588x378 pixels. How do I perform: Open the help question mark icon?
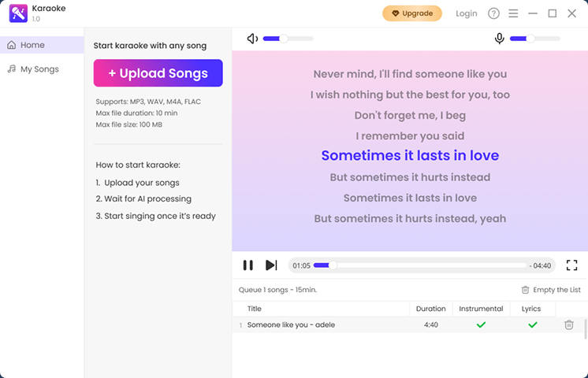(493, 13)
